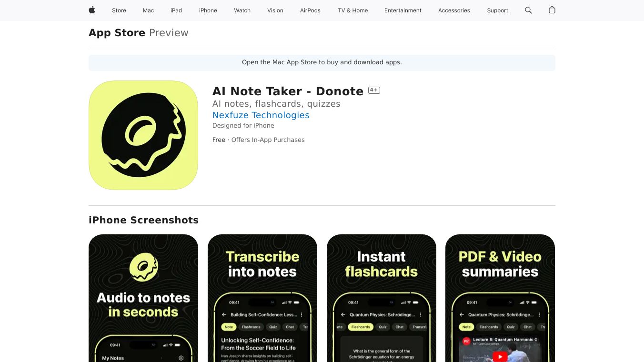View the PDF & Video summaries screenshot

(x=500, y=298)
